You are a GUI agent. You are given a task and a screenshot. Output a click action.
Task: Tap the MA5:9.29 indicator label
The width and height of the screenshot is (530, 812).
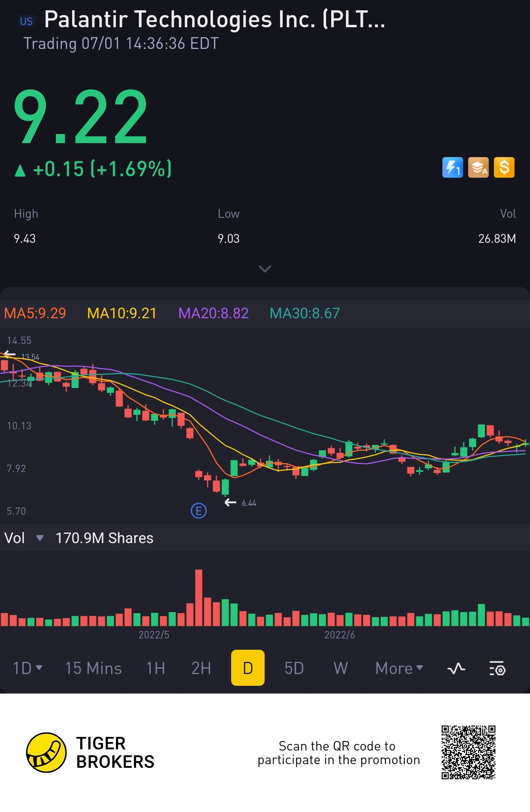35,313
